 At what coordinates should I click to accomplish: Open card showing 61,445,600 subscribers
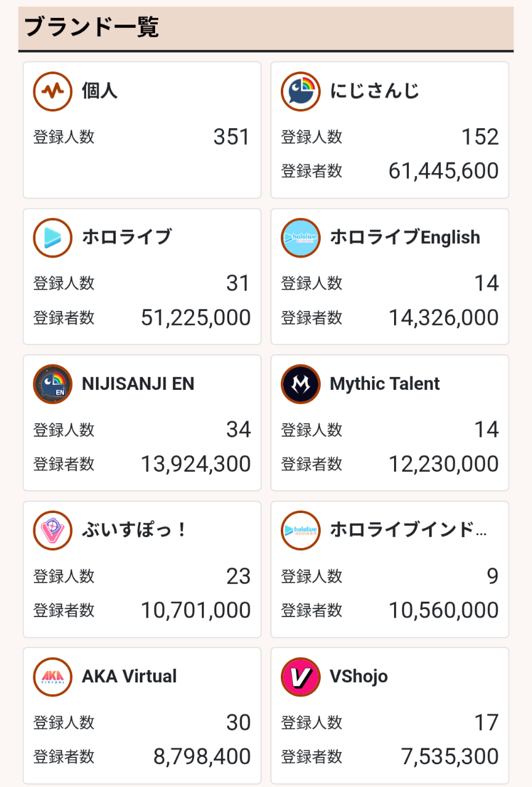click(390, 130)
